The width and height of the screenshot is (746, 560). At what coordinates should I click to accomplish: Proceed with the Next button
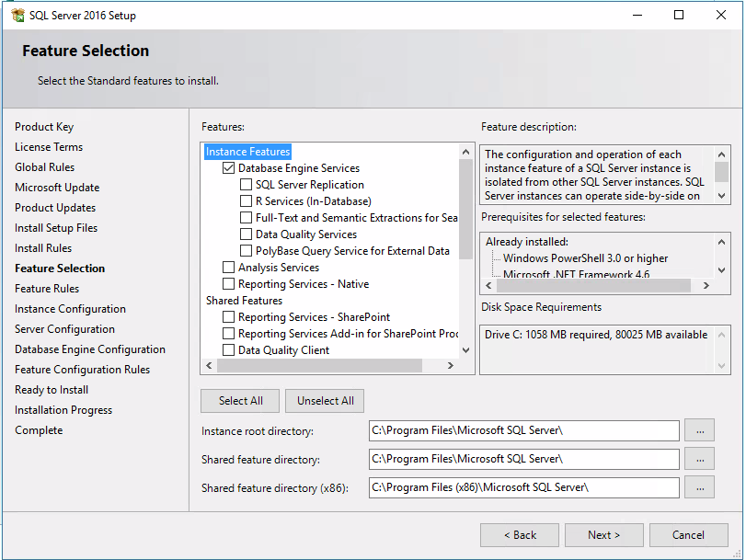[603, 535]
